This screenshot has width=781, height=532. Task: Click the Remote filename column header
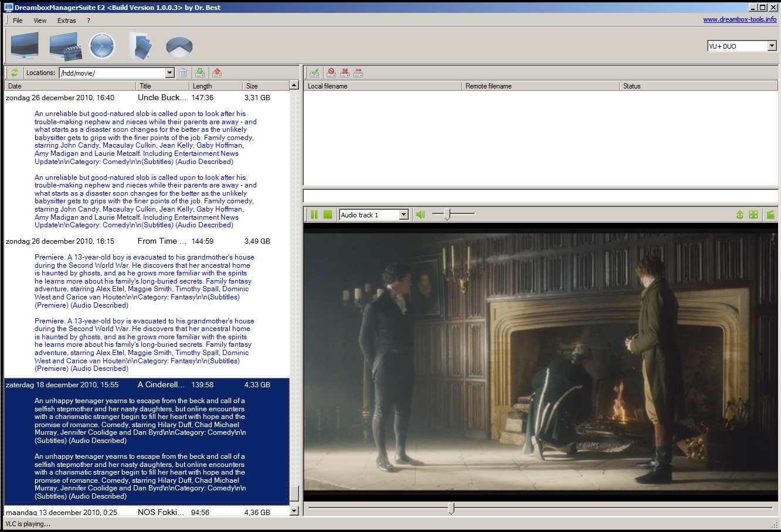point(541,86)
